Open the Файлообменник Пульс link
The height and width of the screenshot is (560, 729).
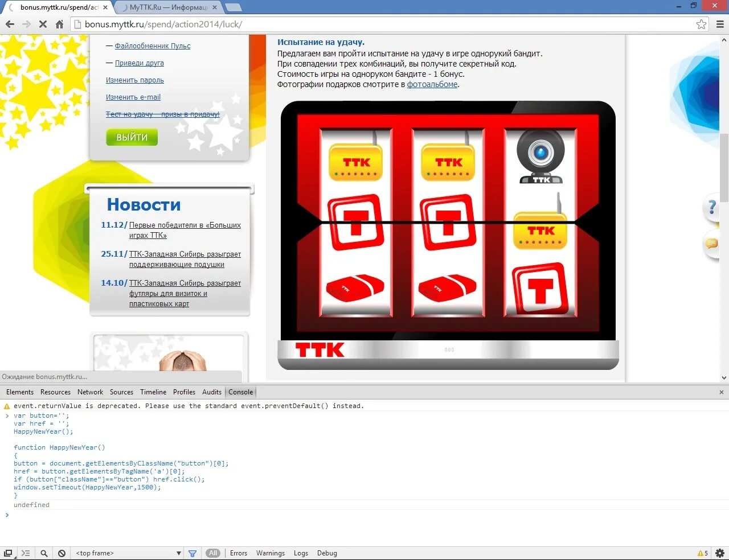click(x=153, y=46)
